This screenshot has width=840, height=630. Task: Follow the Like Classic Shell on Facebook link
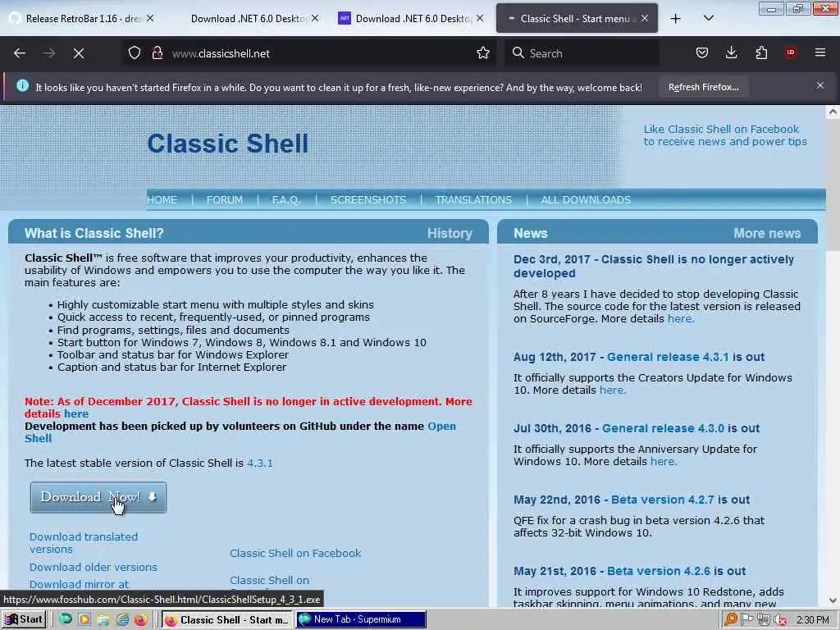pos(725,135)
